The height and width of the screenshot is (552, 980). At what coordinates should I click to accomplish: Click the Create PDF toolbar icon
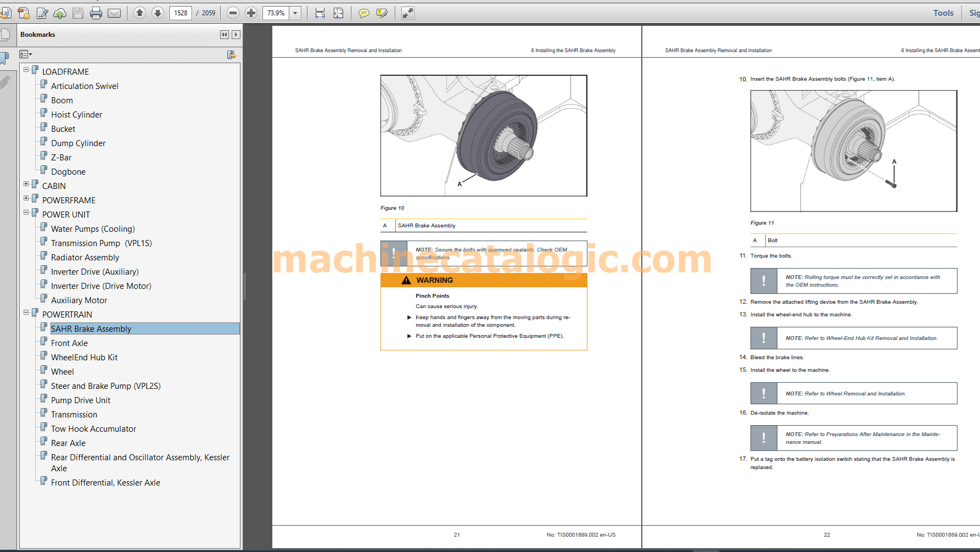[x=24, y=13]
